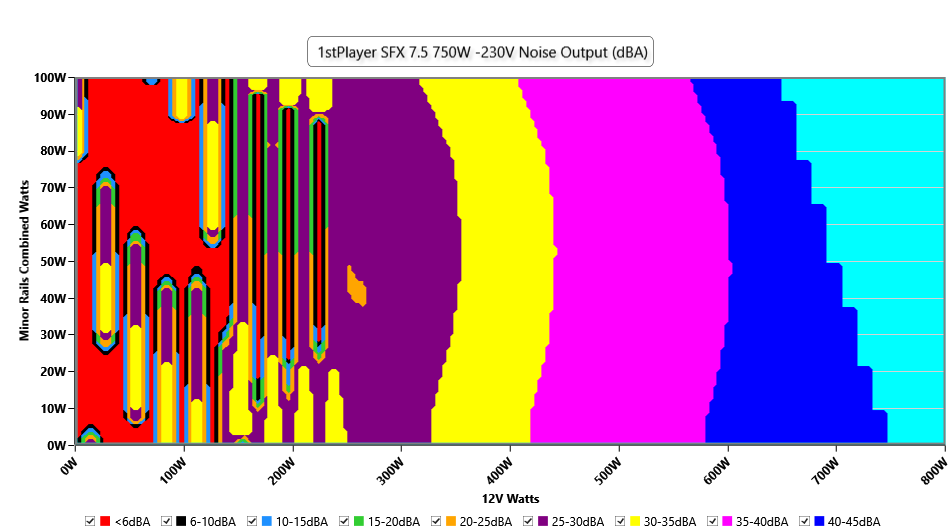
Task: Click the red <6dBA legend swatch
Action: click(105, 521)
